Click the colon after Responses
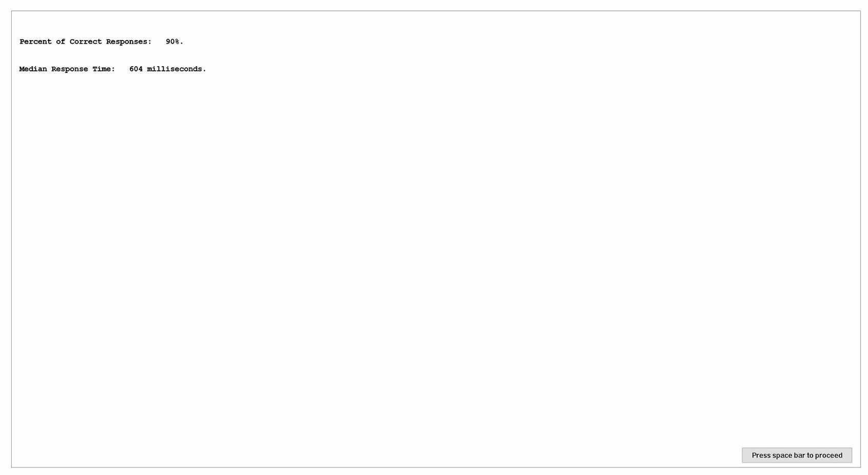Image resolution: width=868 pixels, height=475 pixels. point(150,42)
